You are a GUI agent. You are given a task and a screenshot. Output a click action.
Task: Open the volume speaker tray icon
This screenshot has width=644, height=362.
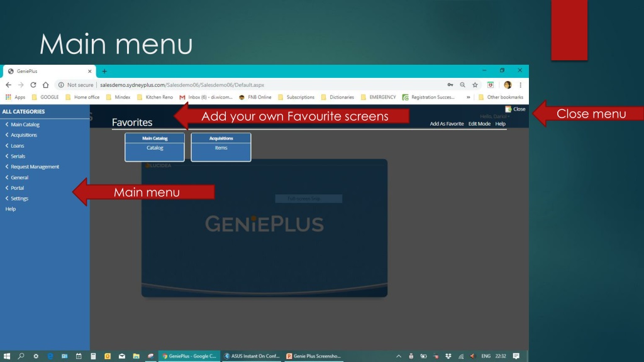coord(473,356)
